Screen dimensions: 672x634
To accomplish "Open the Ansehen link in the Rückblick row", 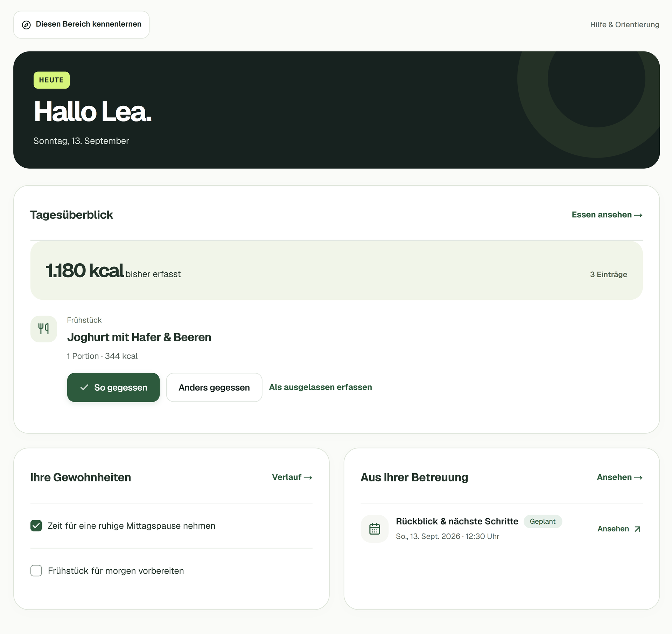I will [x=619, y=529].
